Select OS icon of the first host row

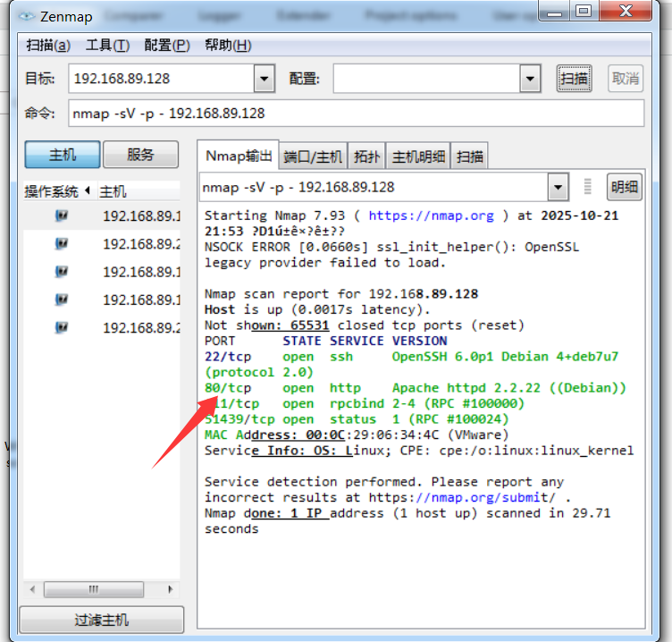62,215
